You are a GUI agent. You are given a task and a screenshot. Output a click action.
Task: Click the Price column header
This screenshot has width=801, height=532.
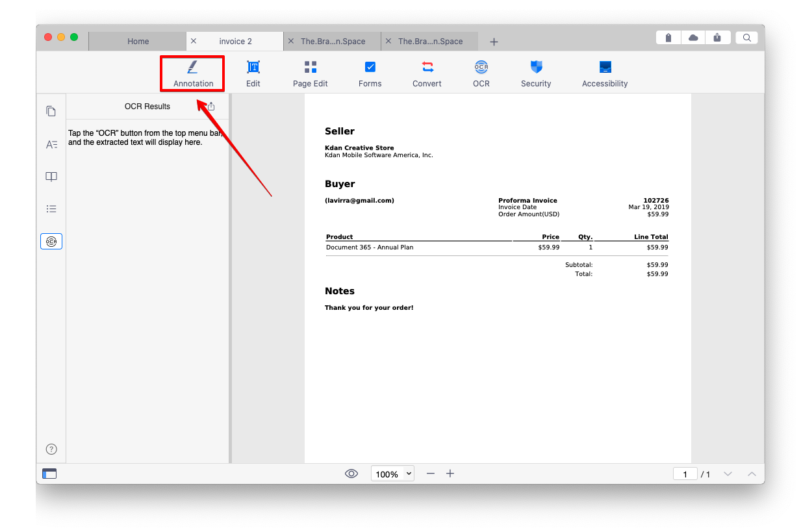(x=551, y=237)
